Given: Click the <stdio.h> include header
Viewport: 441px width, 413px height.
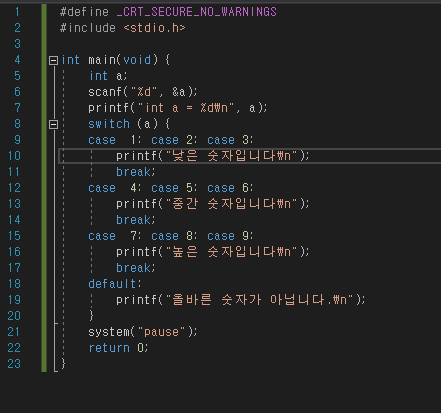Looking at the screenshot, I should point(154,28).
